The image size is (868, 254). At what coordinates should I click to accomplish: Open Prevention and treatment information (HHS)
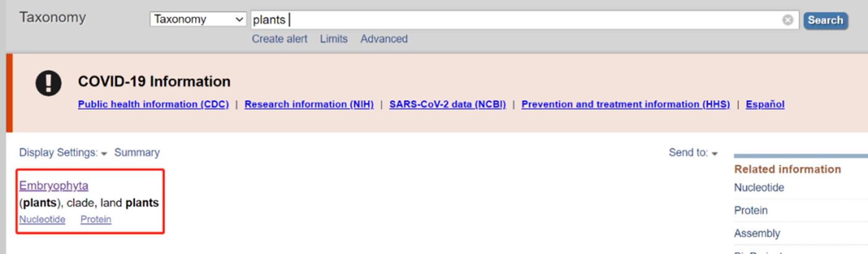626,104
